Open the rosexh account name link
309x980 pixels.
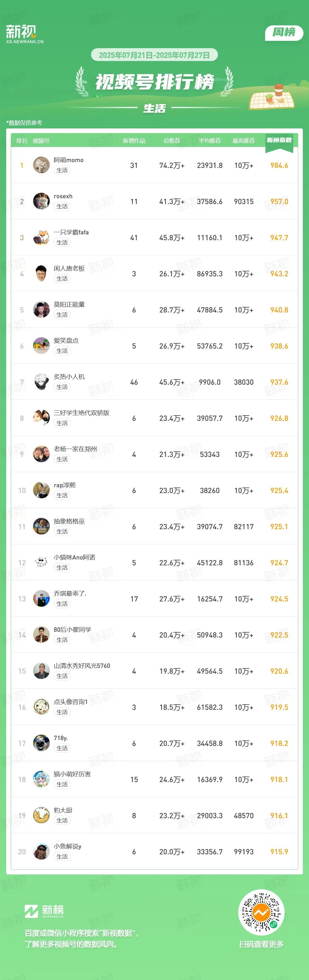coord(63,196)
